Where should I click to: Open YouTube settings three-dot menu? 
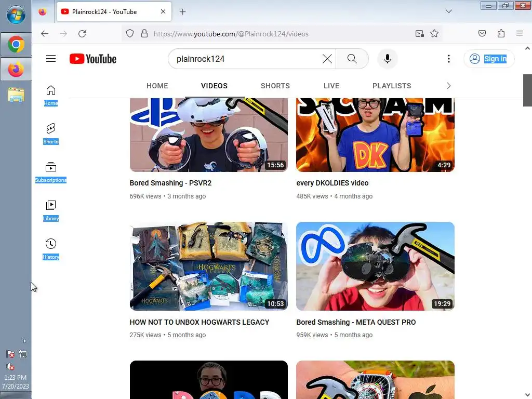point(448,59)
